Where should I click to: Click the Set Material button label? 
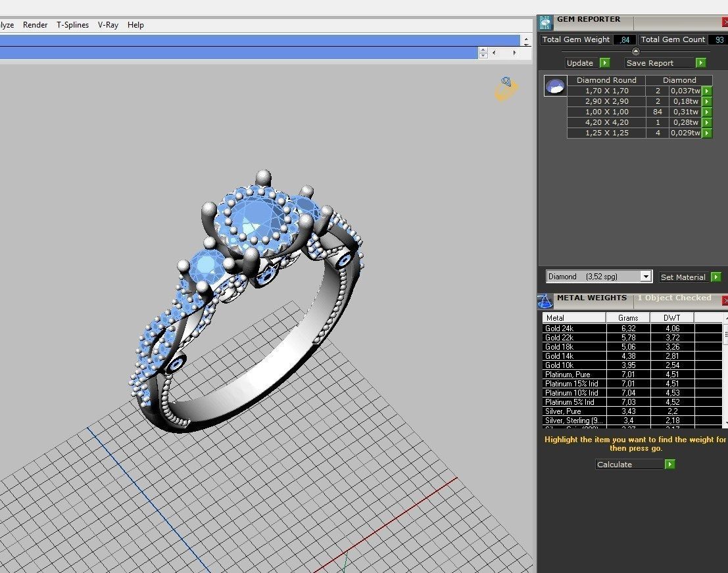[x=683, y=277]
